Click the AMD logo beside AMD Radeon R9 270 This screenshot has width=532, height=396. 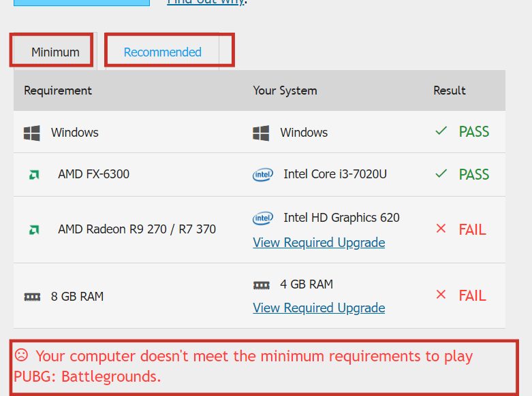pyautogui.click(x=34, y=230)
